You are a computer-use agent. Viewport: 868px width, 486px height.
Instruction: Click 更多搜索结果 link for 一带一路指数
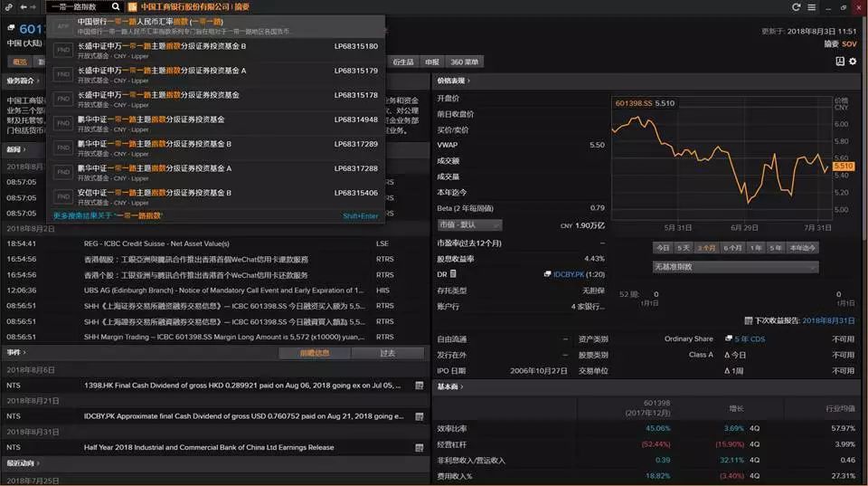[x=108, y=215]
